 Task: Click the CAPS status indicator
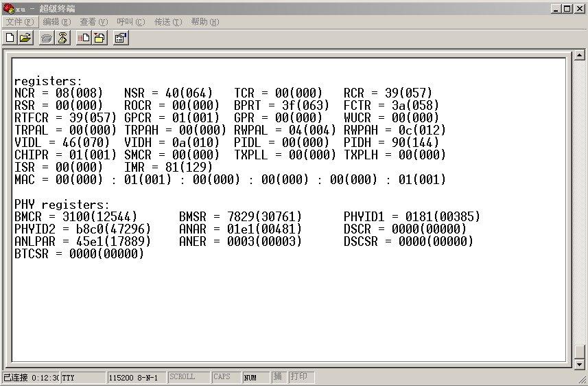click(x=226, y=377)
